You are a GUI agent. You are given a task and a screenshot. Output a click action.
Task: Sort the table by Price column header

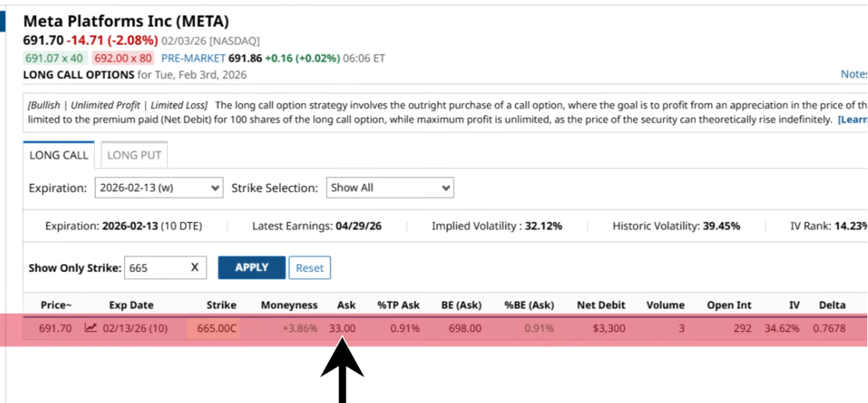click(x=56, y=305)
